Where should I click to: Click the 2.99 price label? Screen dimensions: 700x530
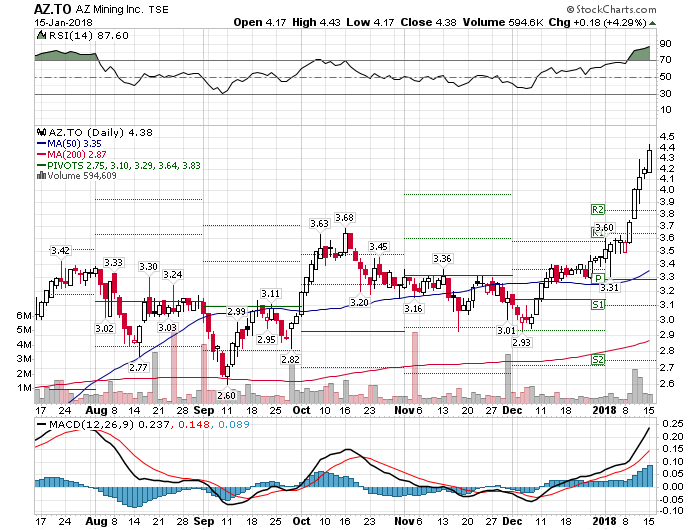tap(236, 311)
